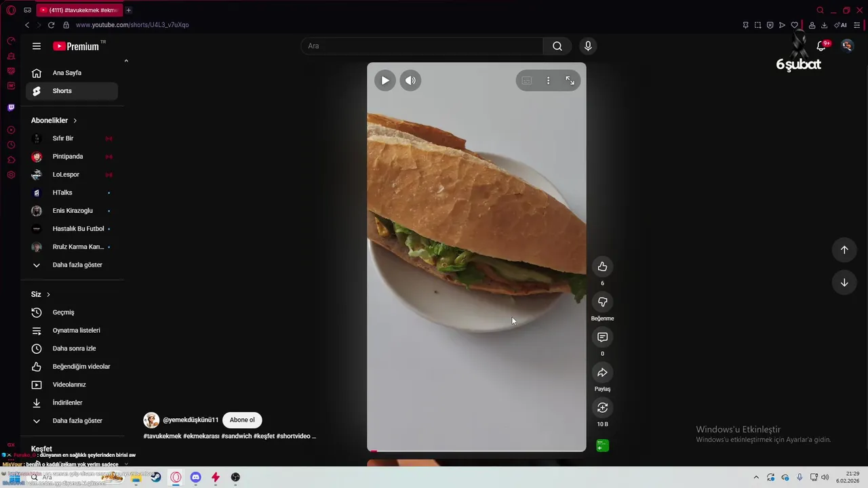This screenshot has height=488, width=868.
Task: Expand Daha fazla göster under subscriptions
Action: pyautogui.click(x=72, y=265)
